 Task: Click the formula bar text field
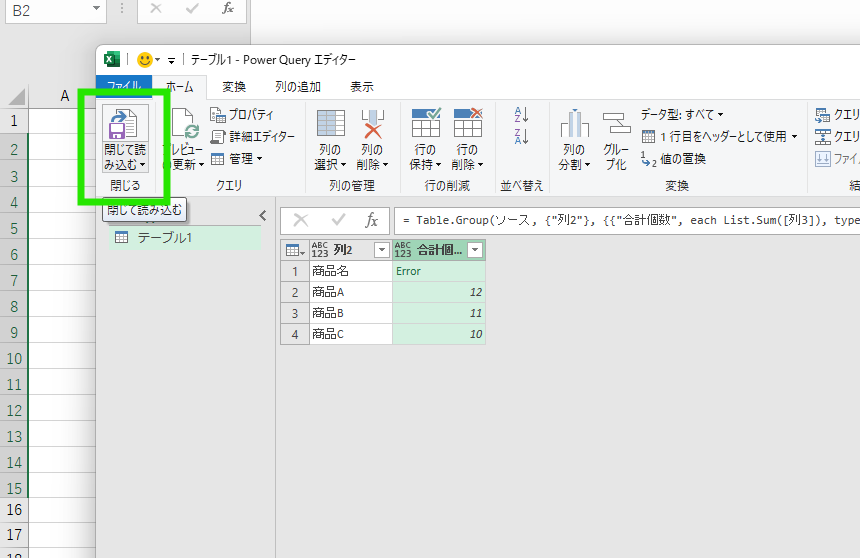pyautogui.click(x=620, y=220)
